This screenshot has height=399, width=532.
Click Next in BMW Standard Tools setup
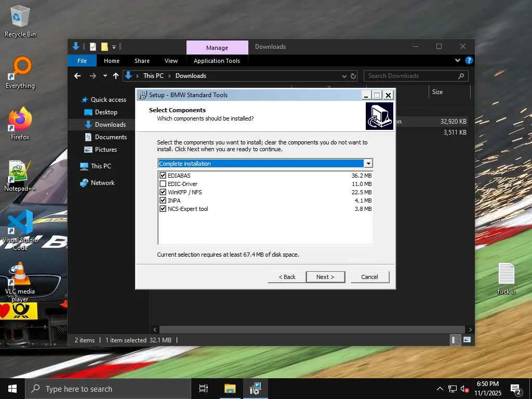[325, 277]
